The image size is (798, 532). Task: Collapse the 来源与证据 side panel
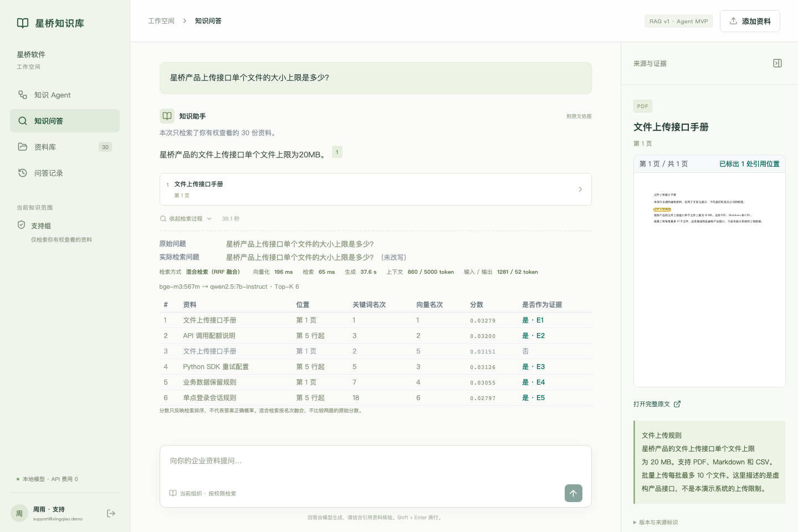click(777, 63)
